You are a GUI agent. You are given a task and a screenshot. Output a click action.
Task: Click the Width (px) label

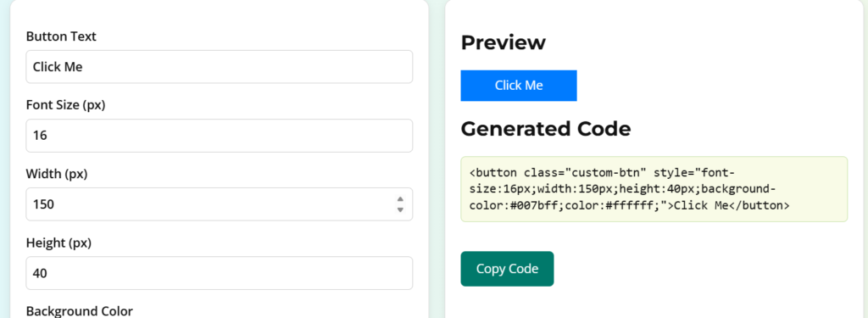pos(57,174)
